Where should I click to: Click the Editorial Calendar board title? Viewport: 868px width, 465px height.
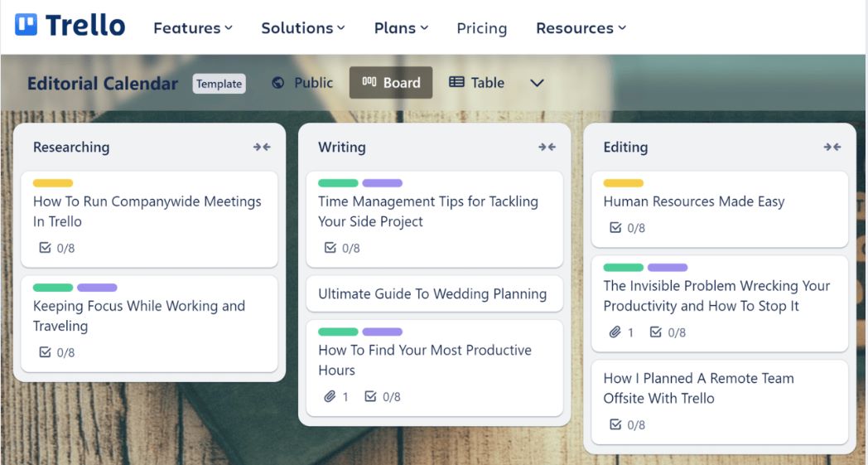[x=103, y=84]
